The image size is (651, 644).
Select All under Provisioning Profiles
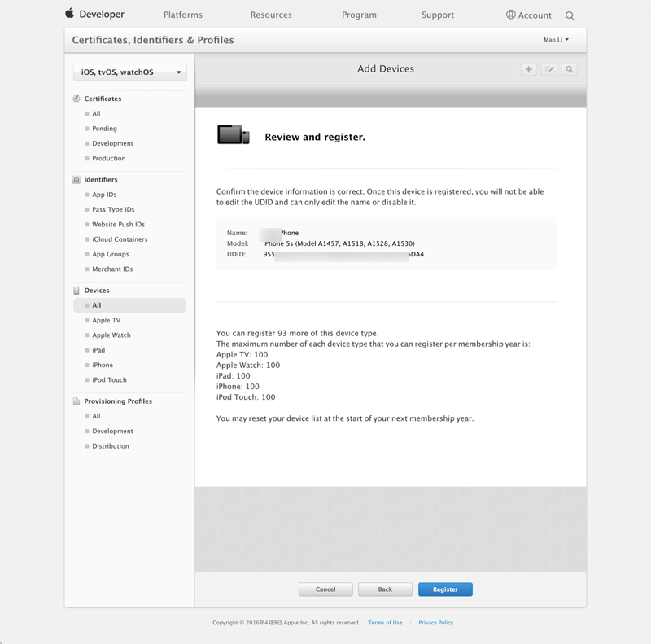(96, 416)
